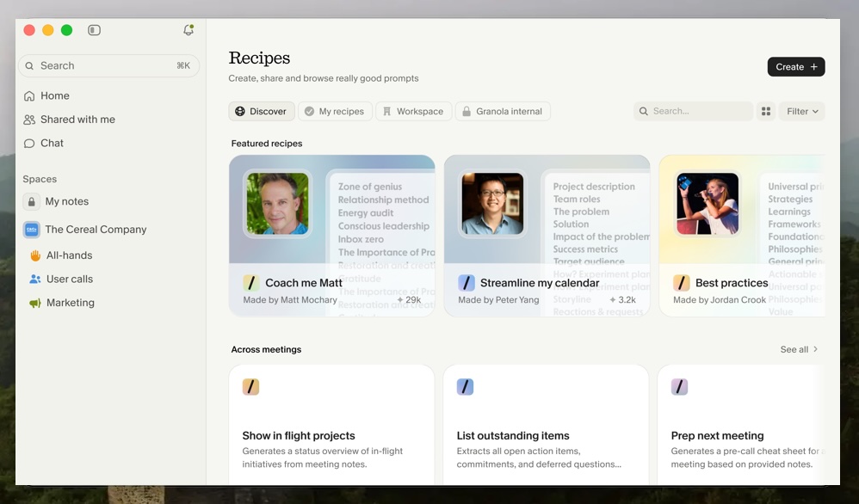Switch to Workspace tab
The image size is (859, 504).
(x=414, y=111)
